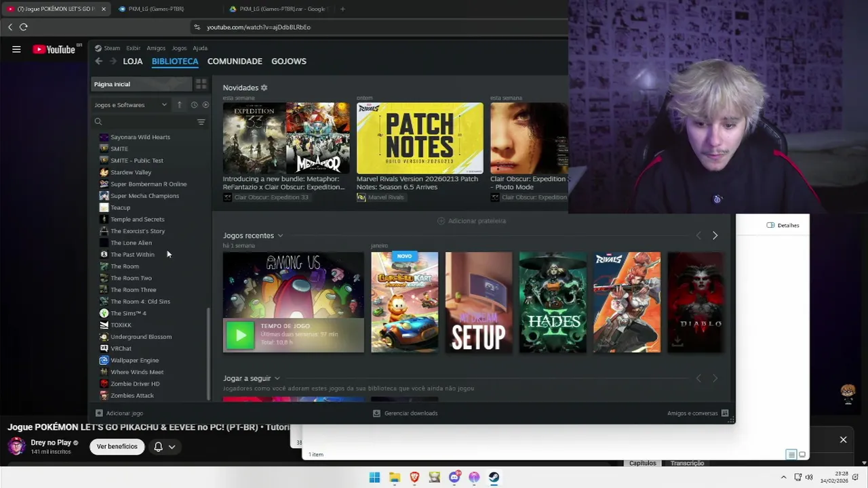868x488 pixels.
Task: Open Diablo game cover
Action: pos(695,302)
